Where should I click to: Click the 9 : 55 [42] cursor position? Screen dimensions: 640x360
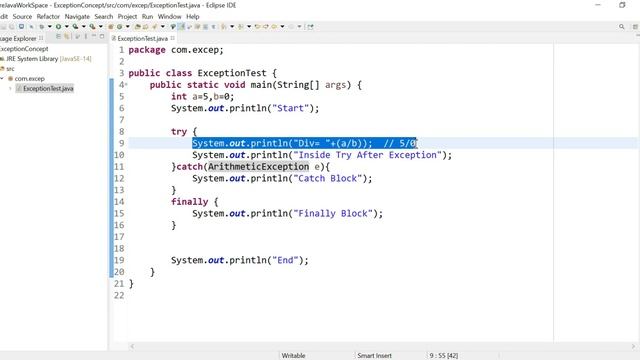[x=443, y=356]
